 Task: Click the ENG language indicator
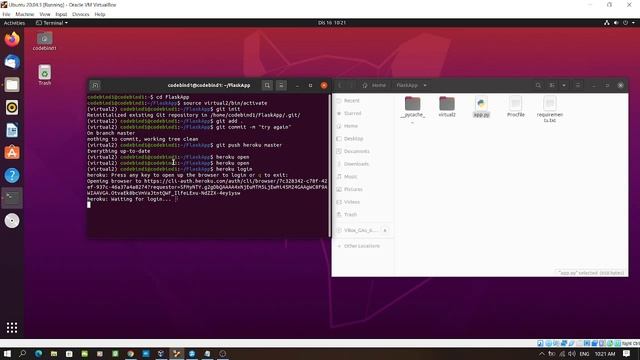584,354
